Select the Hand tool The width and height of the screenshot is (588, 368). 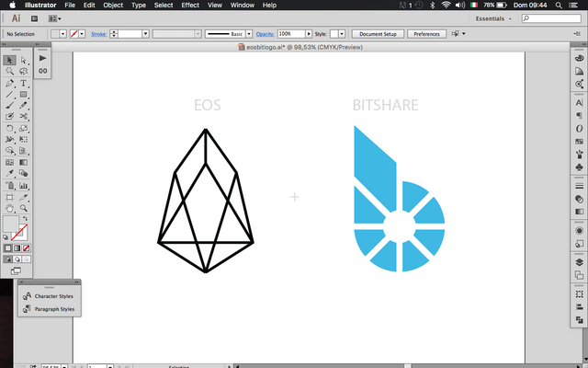pyautogui.click(x=10, y=208)
